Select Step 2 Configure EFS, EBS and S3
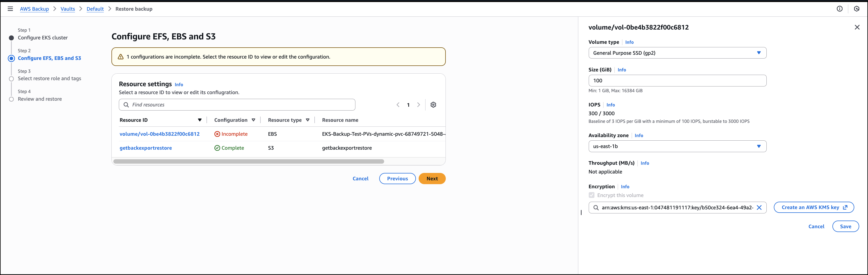 pyautogui.click(x=49, y=58)
